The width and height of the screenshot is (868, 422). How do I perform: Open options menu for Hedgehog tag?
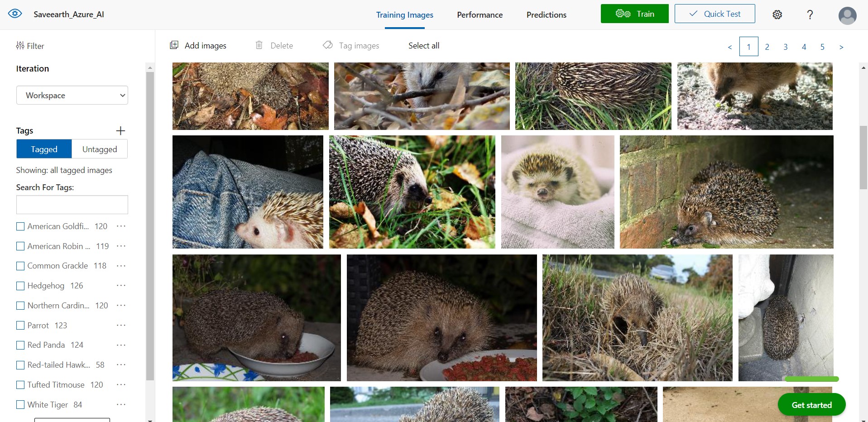[121, 285]
